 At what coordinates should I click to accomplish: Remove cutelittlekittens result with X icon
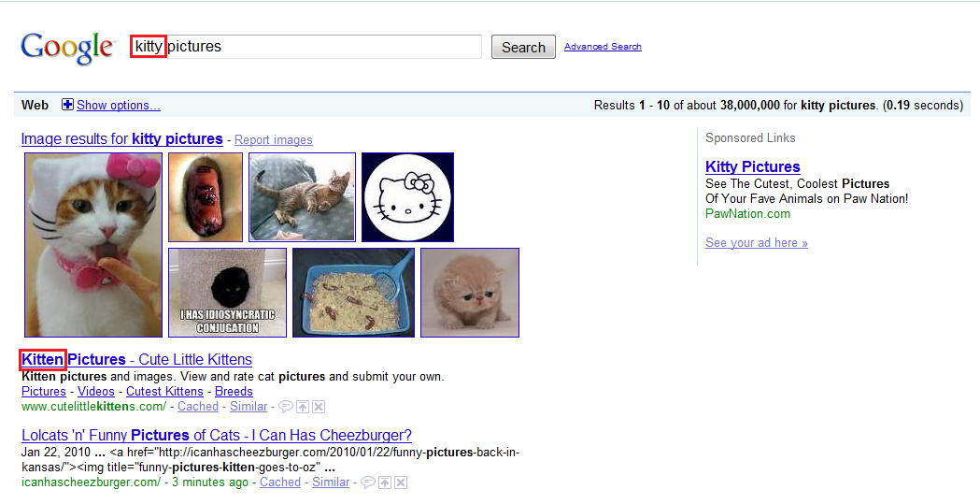coord(319,407)
